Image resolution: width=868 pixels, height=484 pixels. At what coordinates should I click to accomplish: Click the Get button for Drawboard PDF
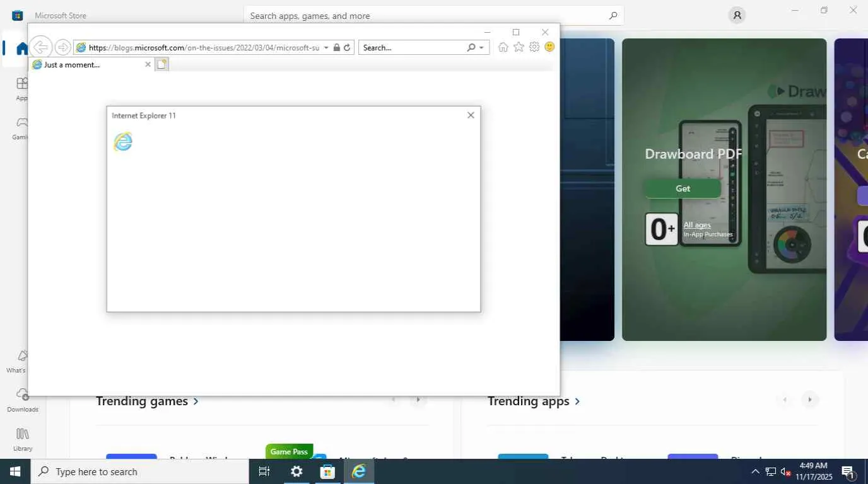[x=683, y=188]
